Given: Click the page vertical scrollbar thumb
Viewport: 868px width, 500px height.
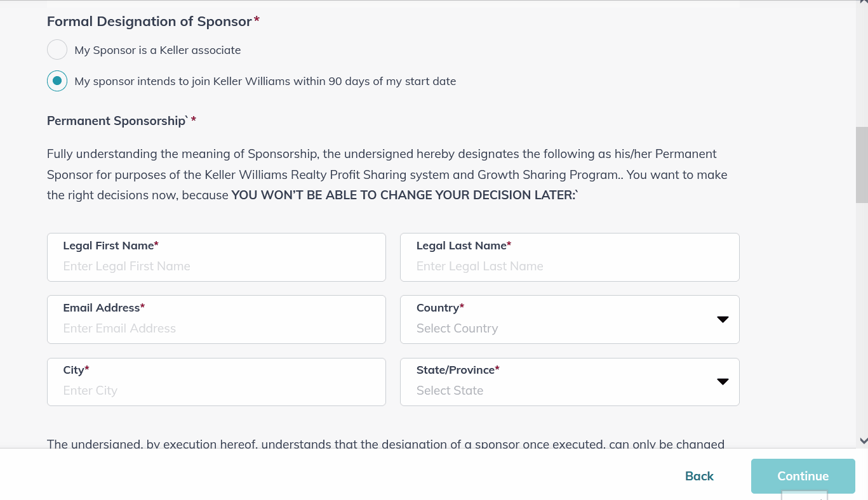Looking at the screenshot, I should [862, 165].
